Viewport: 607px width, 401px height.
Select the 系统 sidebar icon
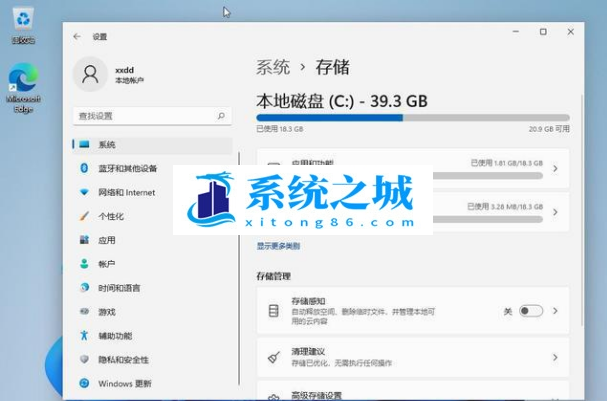[84, 144]
